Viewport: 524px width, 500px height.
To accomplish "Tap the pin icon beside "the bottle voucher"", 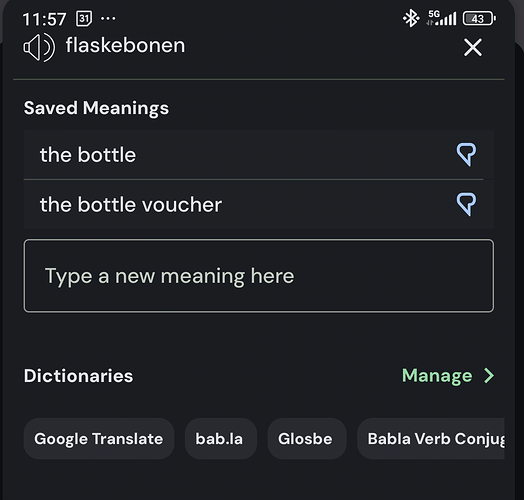I will click(466, 204).
